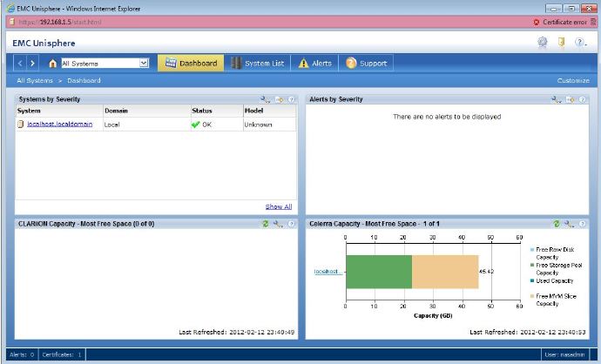Open help for Alerts by Severity panel

582,99
